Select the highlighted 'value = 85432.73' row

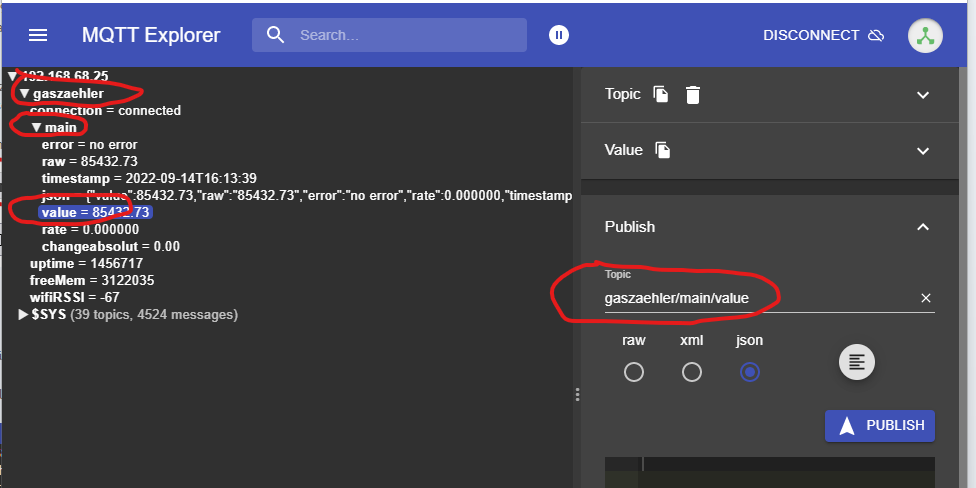[x=95, y=213]
